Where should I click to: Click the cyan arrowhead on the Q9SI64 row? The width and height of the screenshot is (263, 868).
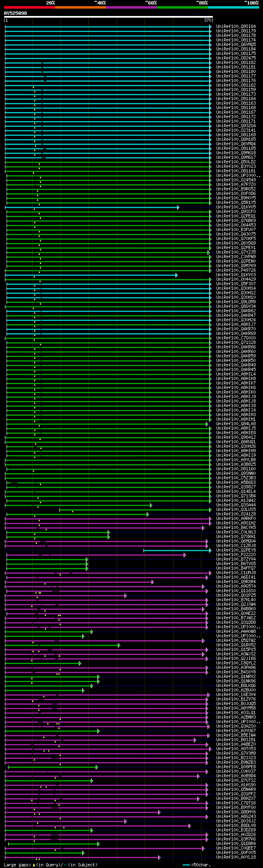210,27
